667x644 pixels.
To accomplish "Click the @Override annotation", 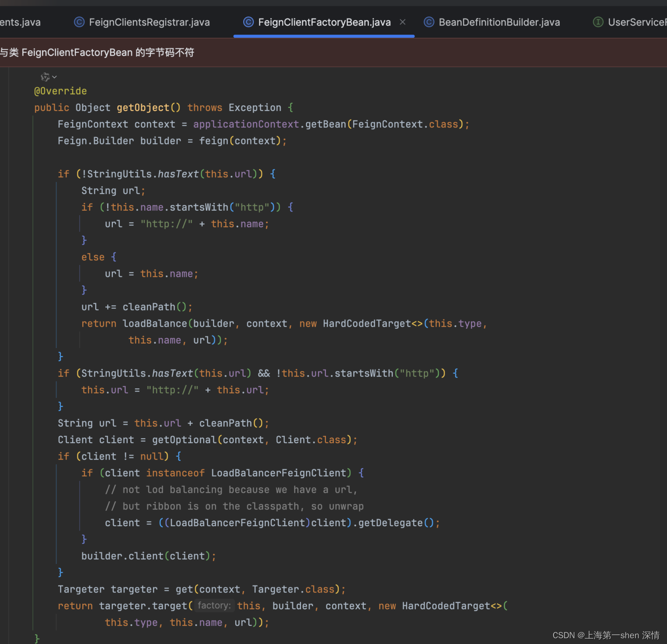I will click(x=60, y=91).
